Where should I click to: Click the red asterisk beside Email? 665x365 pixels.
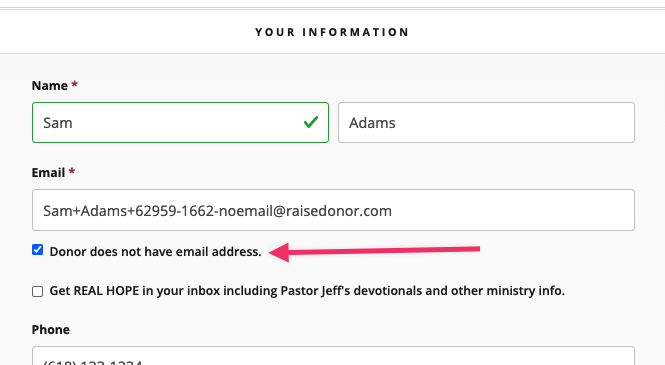(x=72, y=171)
